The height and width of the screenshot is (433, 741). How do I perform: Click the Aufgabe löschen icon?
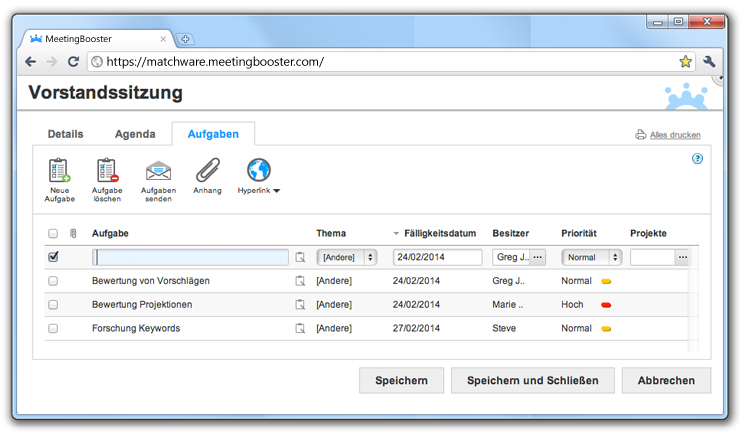coord(107,171)
